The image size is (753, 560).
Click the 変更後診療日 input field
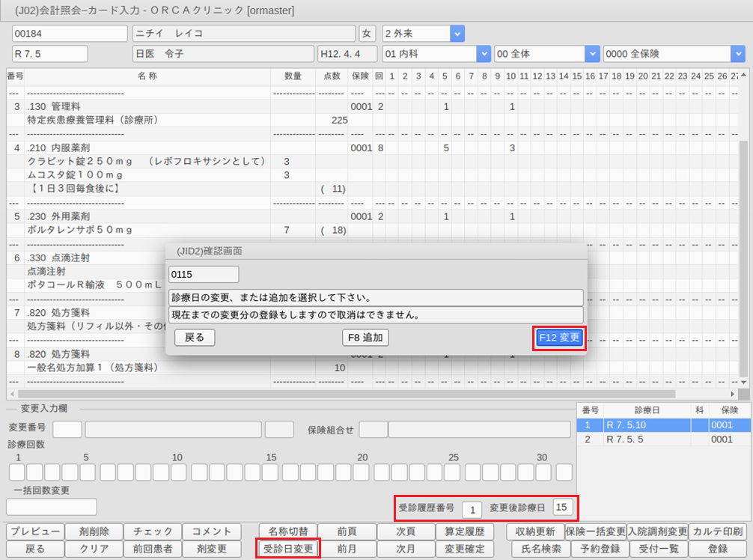(x=562, y=508)
